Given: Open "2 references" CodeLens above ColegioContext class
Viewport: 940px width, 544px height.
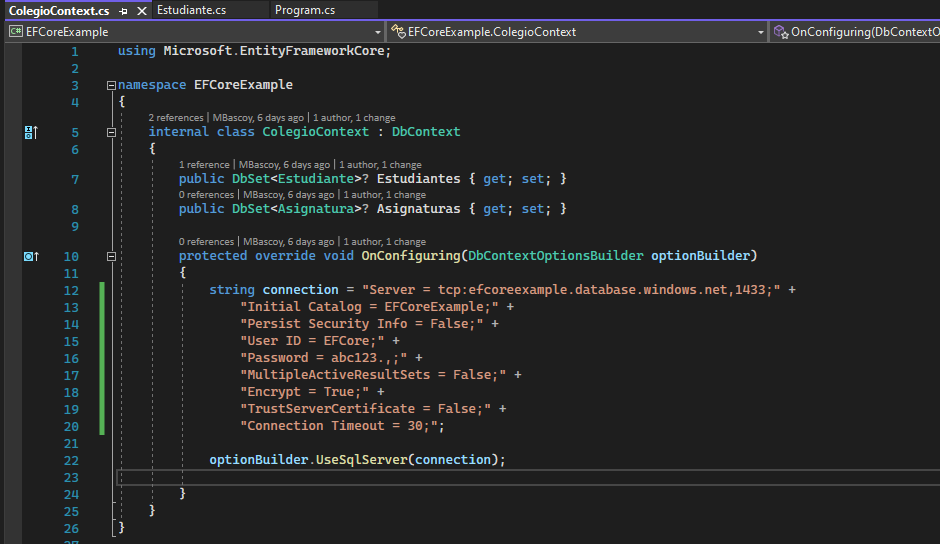Looking at the screenshot, I should 175,118.
